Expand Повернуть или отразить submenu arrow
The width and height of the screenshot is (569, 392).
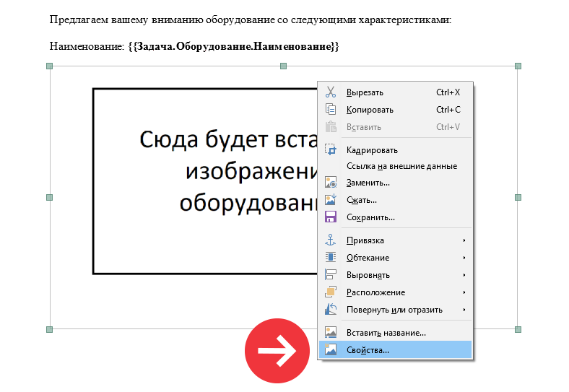[x=464, y=310]
